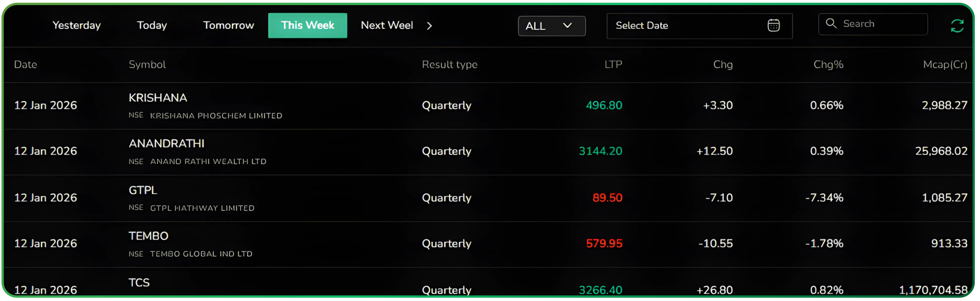Click the search icon in the search bar
The image size is (980, 301).
tap(831, 23)
